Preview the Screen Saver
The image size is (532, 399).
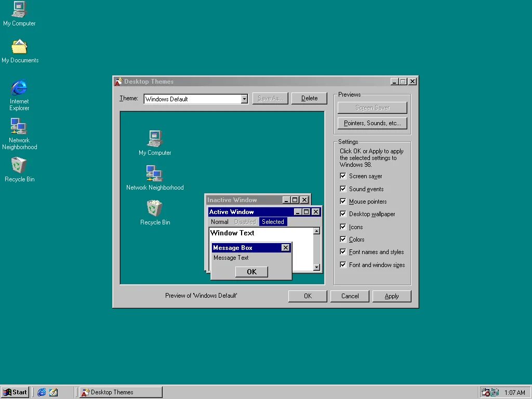[x=372, y=108]
